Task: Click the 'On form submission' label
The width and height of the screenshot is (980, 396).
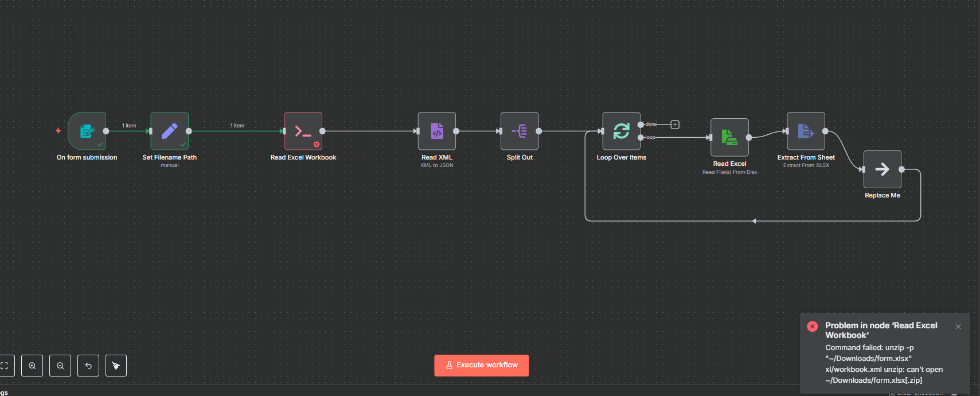Action: (x=87, y=157)
